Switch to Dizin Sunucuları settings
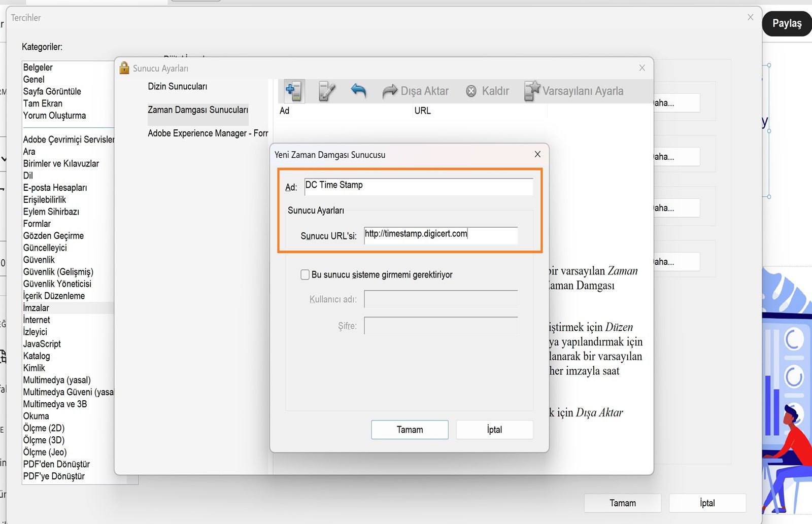812x524 pixels. (x=177, y=86)
